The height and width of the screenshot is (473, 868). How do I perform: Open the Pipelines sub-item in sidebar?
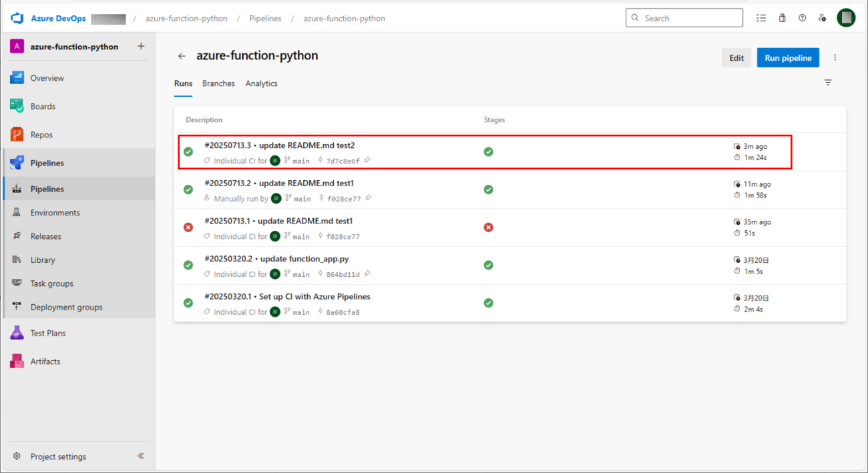pyautogui.click(x=78, y=189)
